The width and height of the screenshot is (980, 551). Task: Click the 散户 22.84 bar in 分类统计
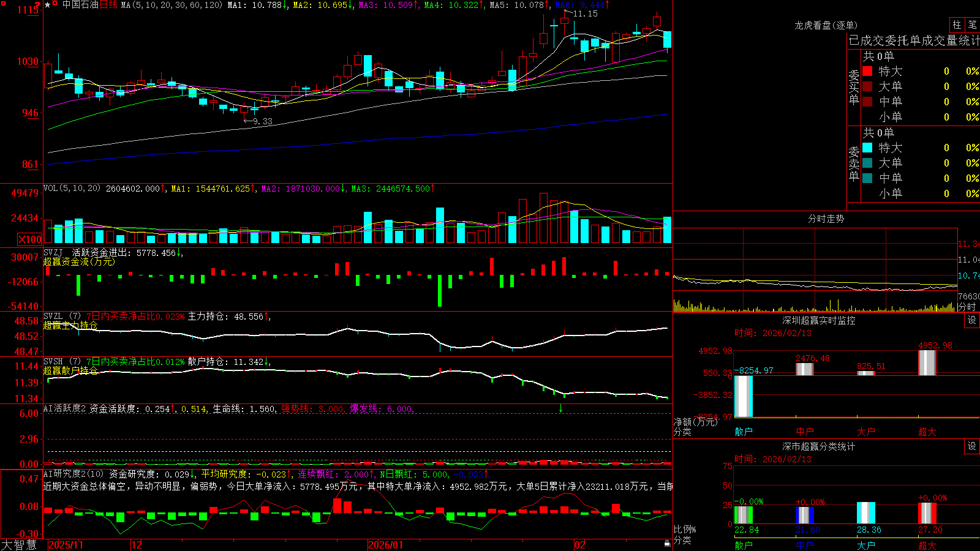point(744,515)
